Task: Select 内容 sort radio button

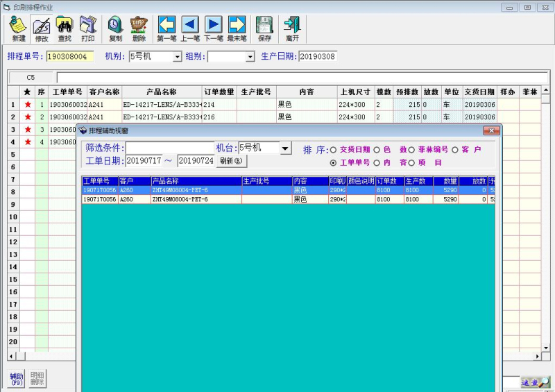Action: click(x=377, y=163)
